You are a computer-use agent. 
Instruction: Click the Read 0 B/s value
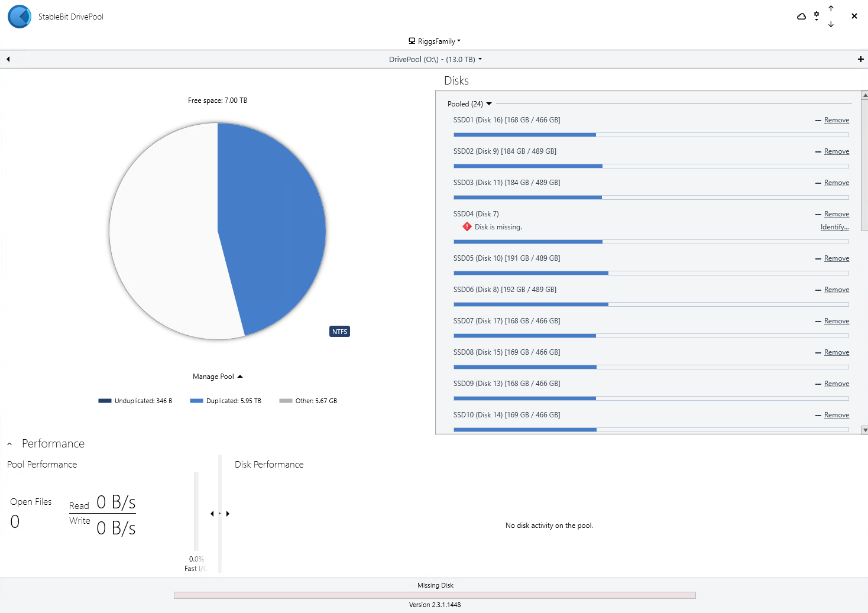coord(116,502)
